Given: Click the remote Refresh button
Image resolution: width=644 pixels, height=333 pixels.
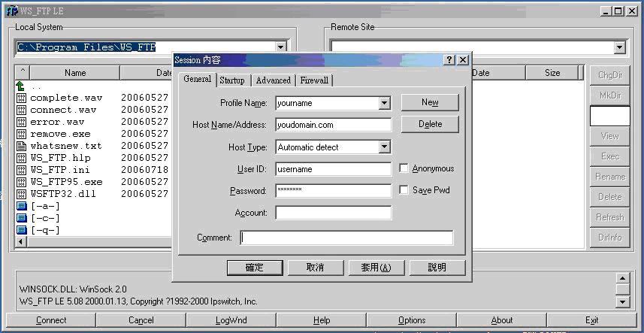Looking at the screenshot, I should [x=610, y=217].
